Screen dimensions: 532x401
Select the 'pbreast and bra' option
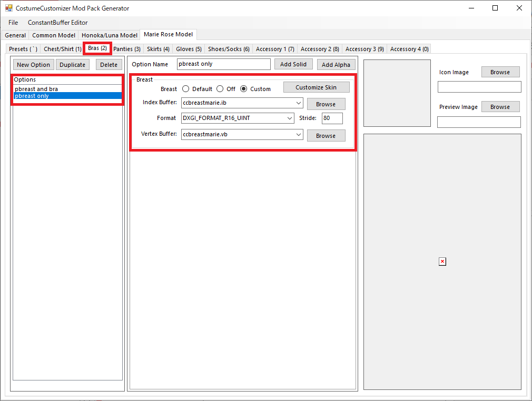[x=67, y=89]
